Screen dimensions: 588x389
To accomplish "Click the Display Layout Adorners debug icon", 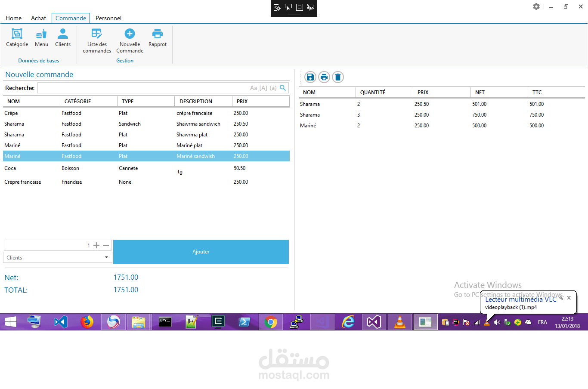I will tap(300, 7).
